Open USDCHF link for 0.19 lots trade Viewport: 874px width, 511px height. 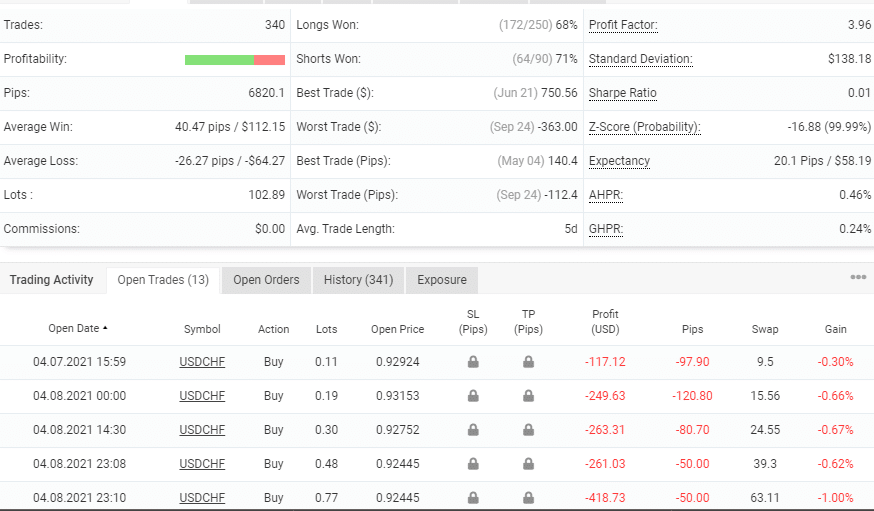[202, 396]
